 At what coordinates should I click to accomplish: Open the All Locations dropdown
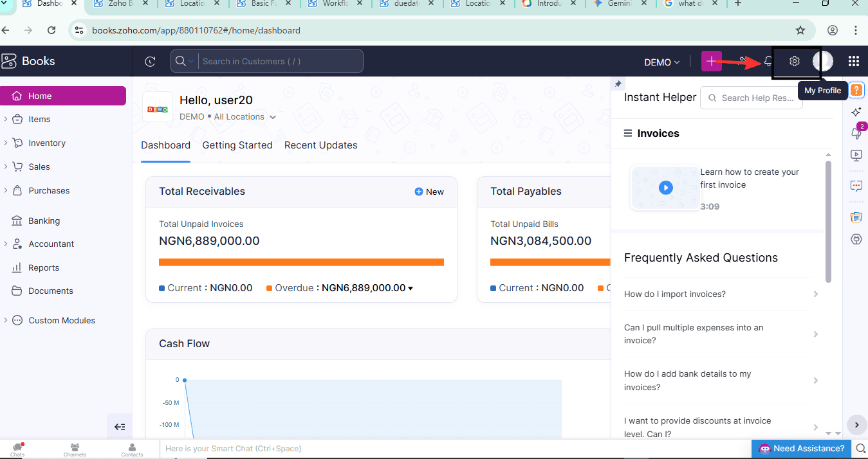tap(245, 117)
